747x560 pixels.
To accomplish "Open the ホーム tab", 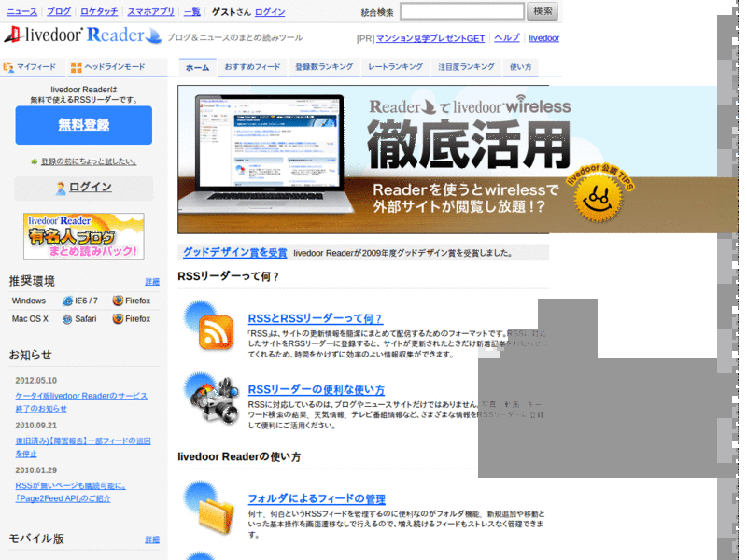I will coord(197,67).
